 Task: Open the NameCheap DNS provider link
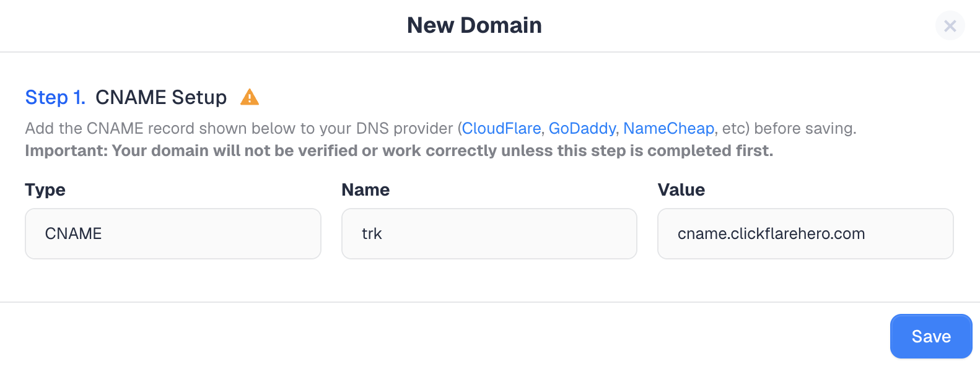coord(668,128)
